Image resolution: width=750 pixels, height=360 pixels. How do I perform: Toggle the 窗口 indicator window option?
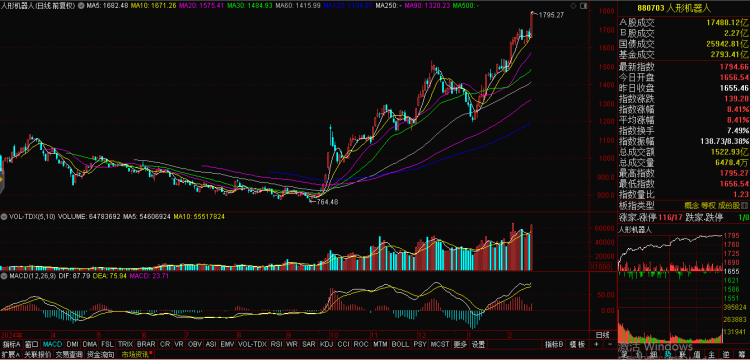coord(32,344)
